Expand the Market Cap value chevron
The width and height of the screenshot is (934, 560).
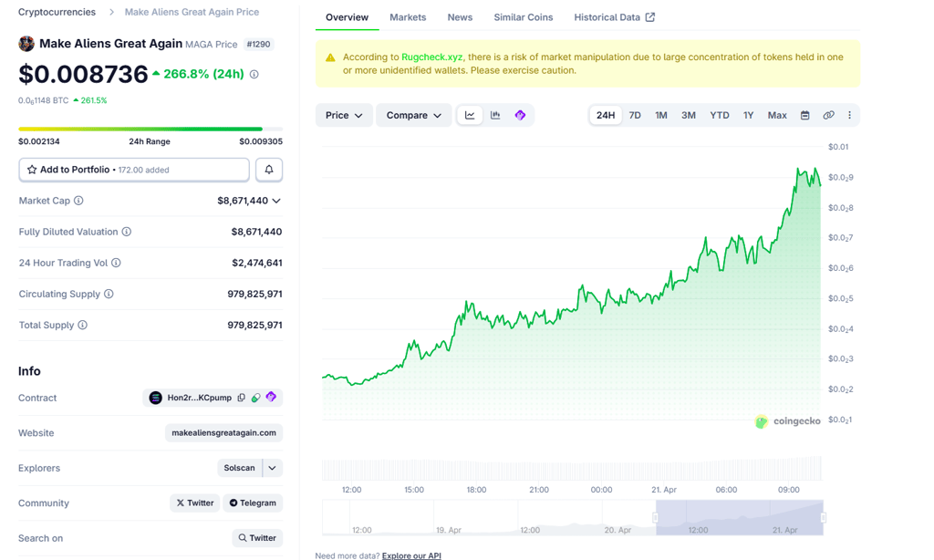coord(276,201)
